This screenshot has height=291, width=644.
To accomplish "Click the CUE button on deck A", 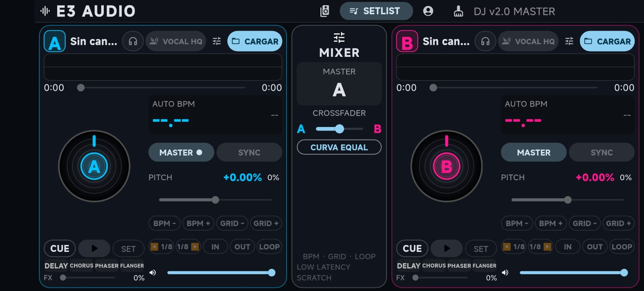I will click(60, 248).
